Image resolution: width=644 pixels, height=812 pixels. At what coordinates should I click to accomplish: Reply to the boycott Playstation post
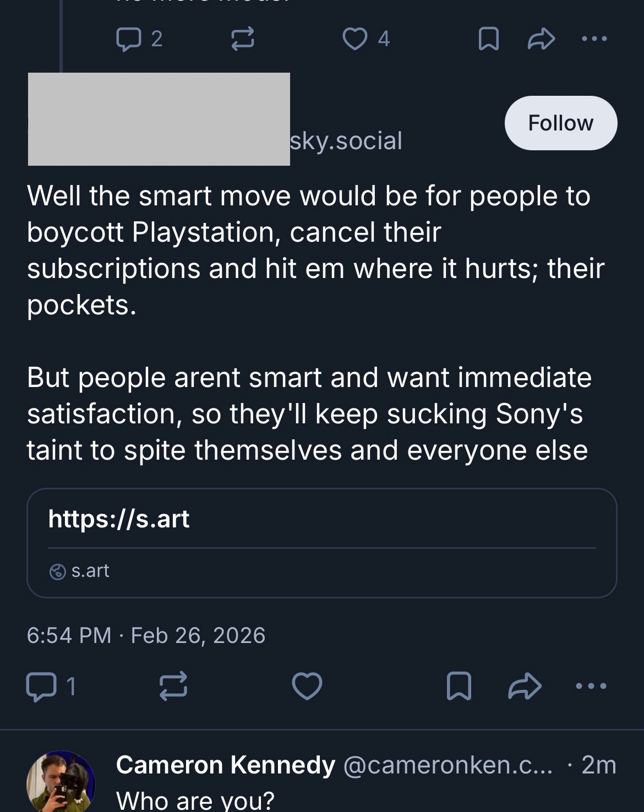pyautogui.click(x=41, y=686)
